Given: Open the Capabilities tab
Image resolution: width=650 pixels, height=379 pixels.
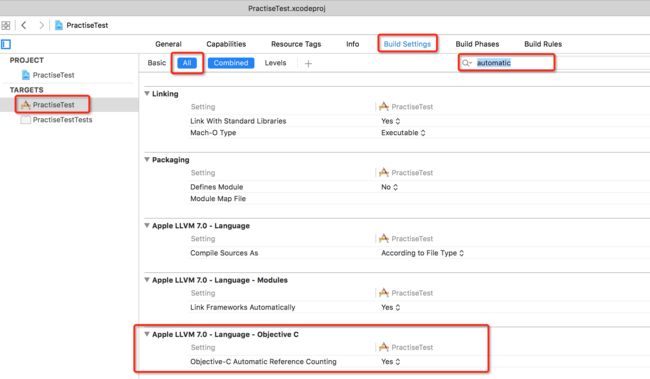Looking at the screenshot, I should coord(226,44).
